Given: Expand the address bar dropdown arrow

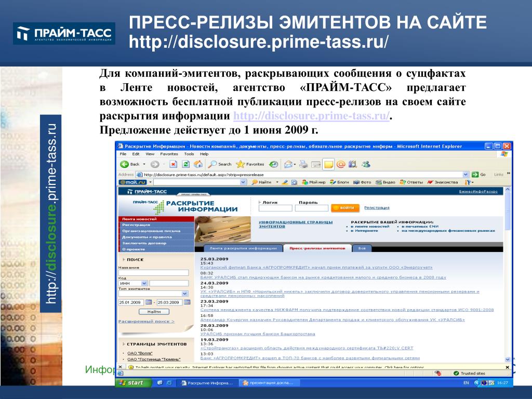Looking at the screenshot, I should point(465,175).
